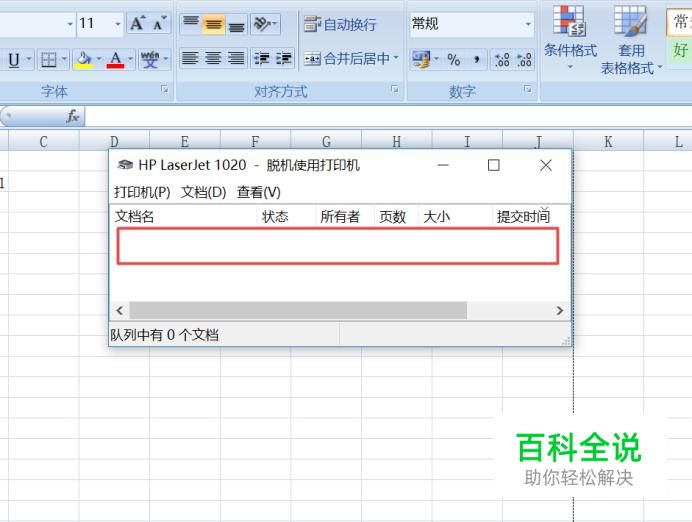Click printer queue scroll right arrow
The height and width of the screenshot is (522, 692).
point(560,310)
